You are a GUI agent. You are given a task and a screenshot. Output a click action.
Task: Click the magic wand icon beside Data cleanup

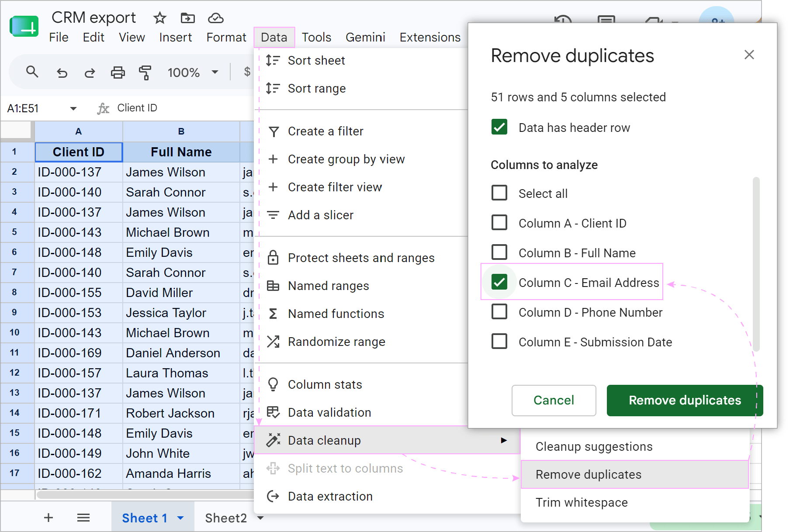pyautogui.click(x=273, y=440)
